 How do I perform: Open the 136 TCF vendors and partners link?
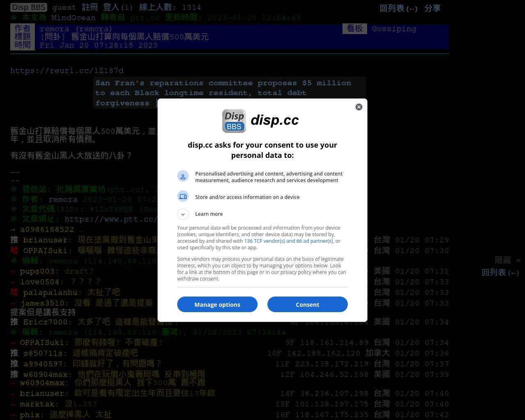point(289,241)
